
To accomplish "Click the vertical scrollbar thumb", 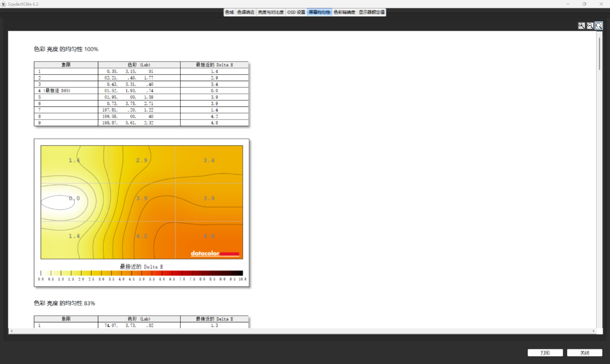I will [x=600, y=53].
